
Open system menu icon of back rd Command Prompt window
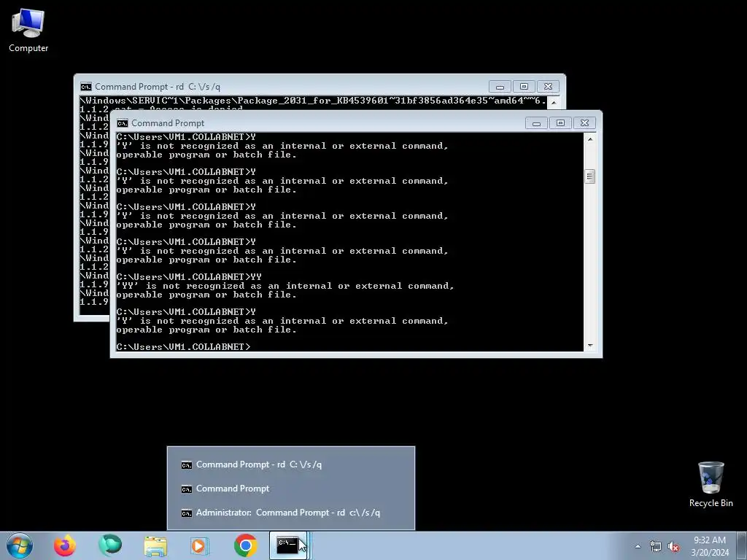click(x=86, y=87)
